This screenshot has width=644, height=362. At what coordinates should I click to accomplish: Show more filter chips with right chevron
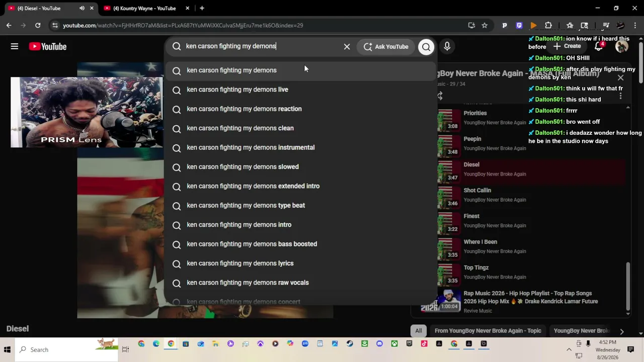click(x=622, y=331)
